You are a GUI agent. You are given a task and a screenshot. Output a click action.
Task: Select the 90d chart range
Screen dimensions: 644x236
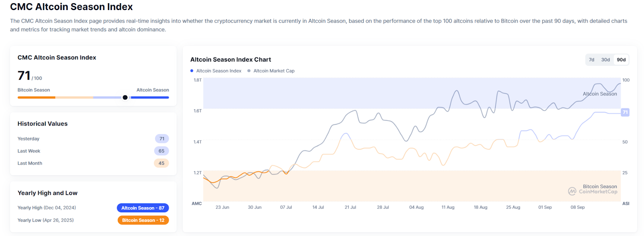(x=621, y=60)
